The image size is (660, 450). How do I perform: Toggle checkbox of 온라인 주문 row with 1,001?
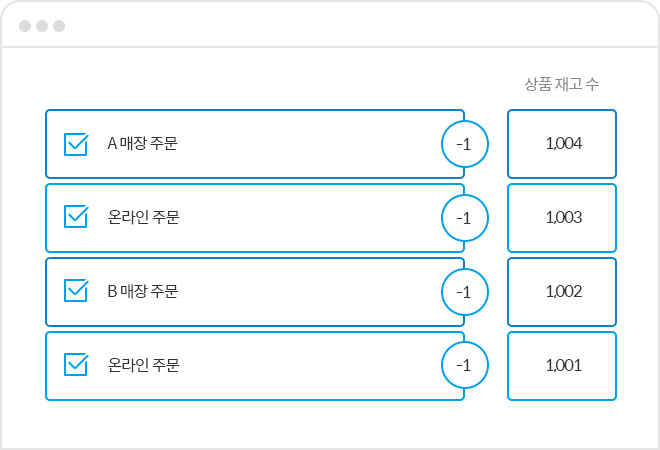click(76, 364)
